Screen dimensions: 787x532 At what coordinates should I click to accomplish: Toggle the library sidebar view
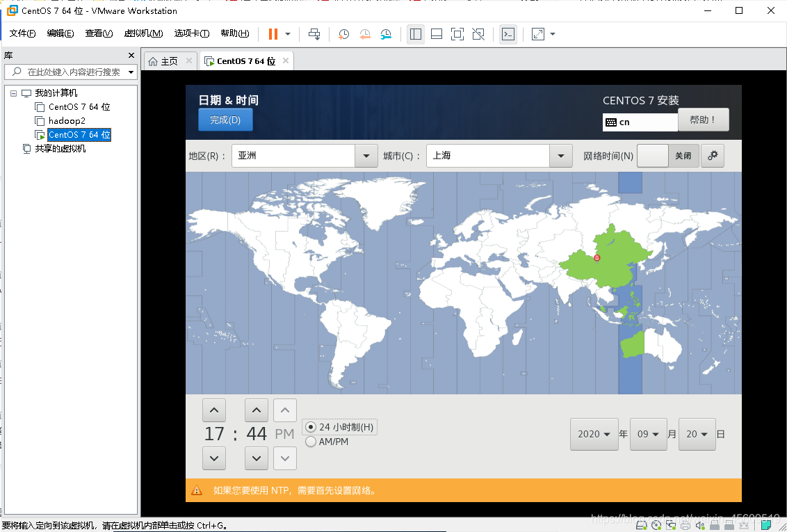coord(416,34)
